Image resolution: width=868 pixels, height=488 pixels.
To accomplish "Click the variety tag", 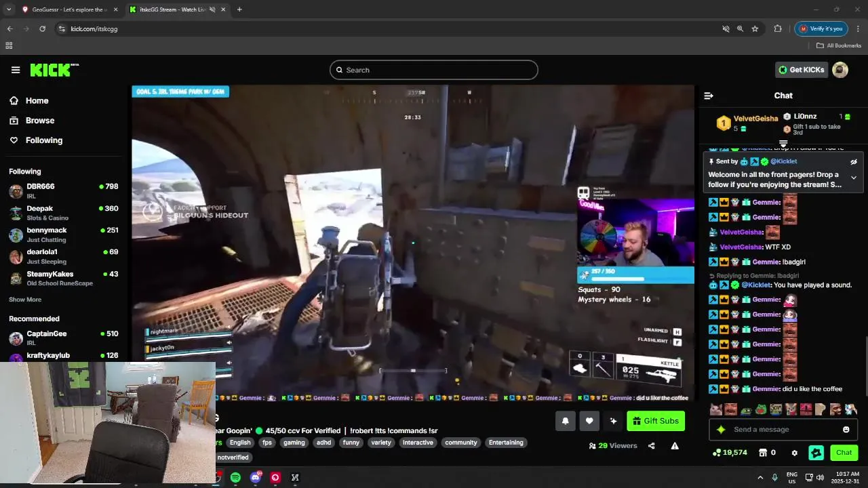I will click(381, 443).
